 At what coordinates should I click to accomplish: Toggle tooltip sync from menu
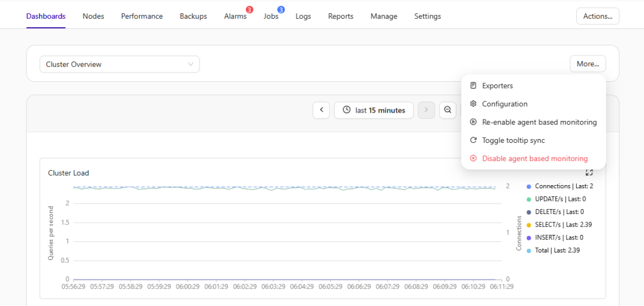point(513,140)
